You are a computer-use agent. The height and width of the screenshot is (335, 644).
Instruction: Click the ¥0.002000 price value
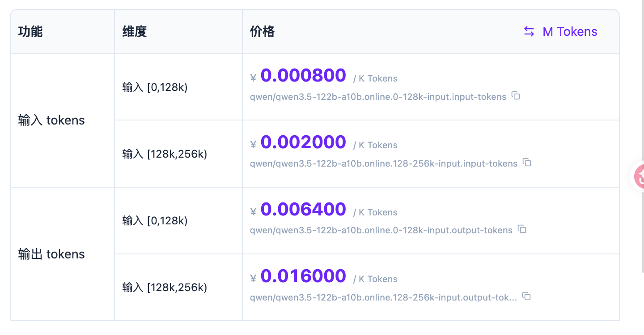coord(303,142)
